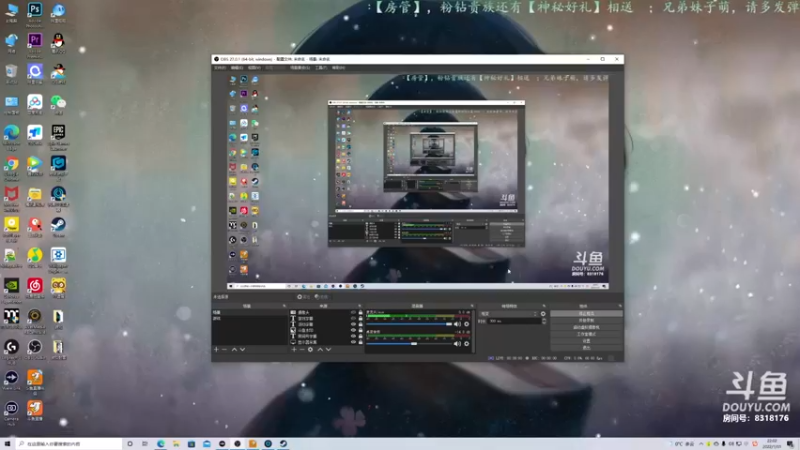Click the transition duration stepper arrows
800x450 pixels.
pos(544,321)
